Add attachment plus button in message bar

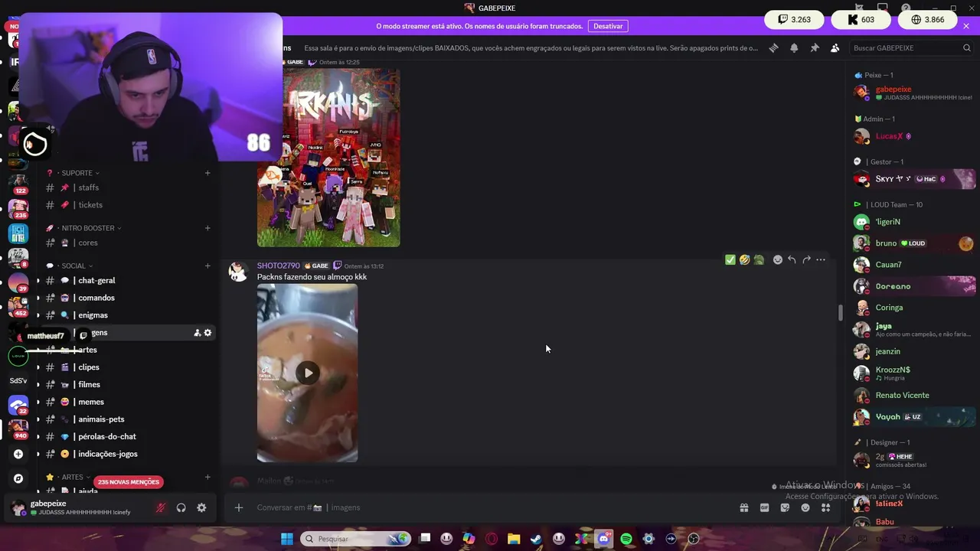pos(238,507)
